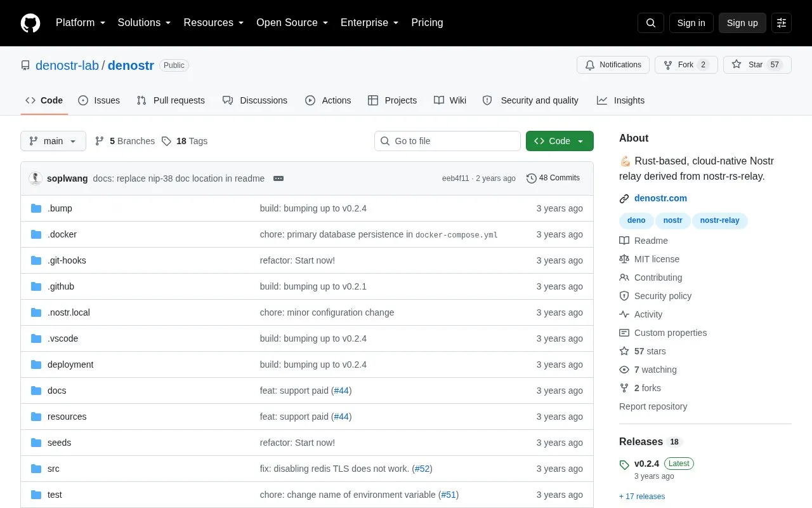Open the Insights tab

pos(620,100)
